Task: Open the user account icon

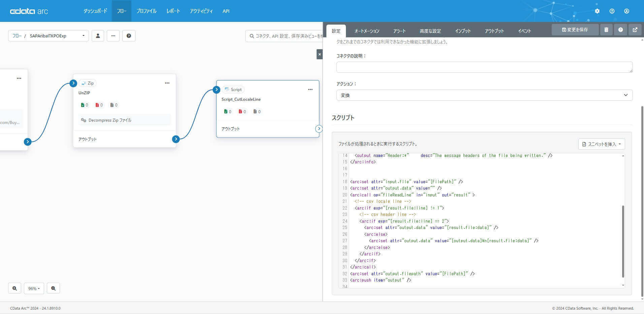Action: [626, 11]
